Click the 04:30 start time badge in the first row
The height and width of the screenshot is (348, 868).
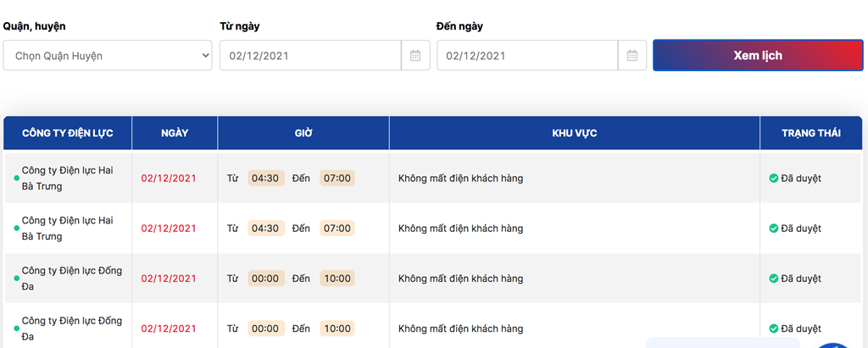(265, 178)
